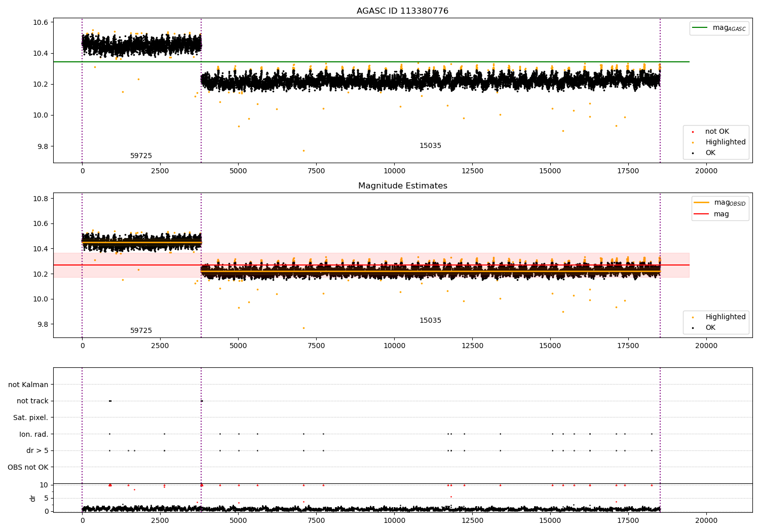
Task: Select the "OBS not OK" row label
Action: (28, 468)
